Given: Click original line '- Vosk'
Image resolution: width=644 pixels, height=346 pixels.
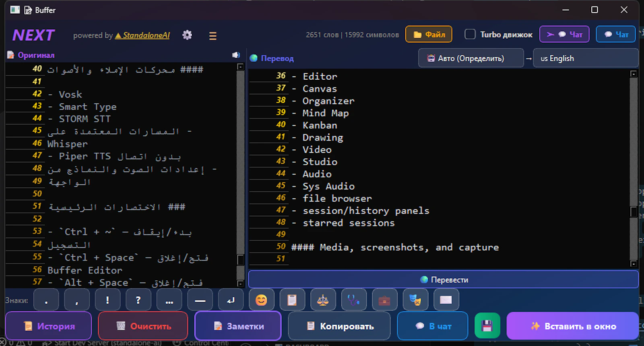Looking at the screenshot, I should [x=65, y=94].
